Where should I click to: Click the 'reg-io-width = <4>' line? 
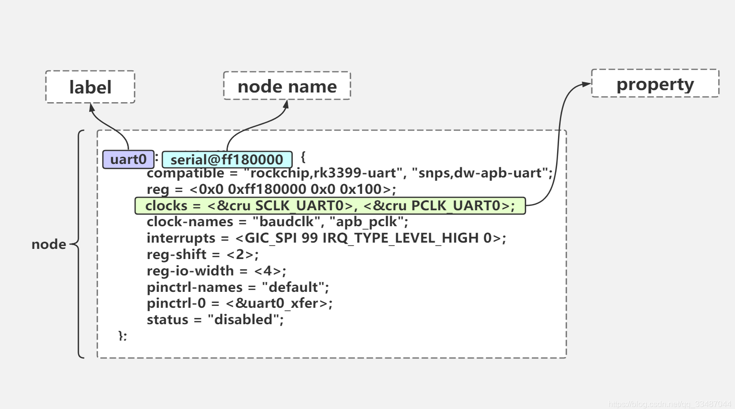click(x=216, y=271)
